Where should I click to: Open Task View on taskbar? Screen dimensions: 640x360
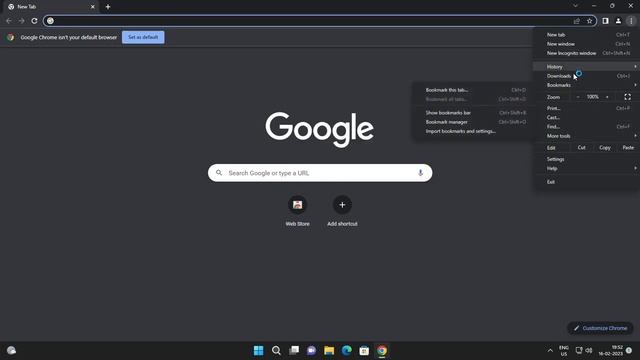click(294, 351)
